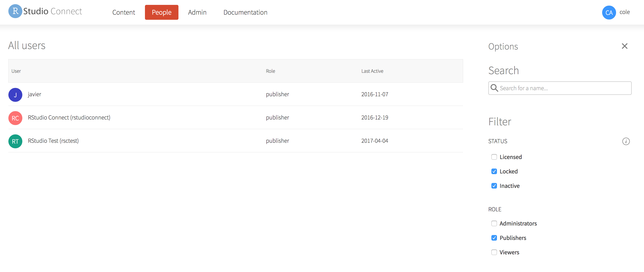Sort users by the Last Active column
Screen dimensions: 644x272
click(372, 71)
